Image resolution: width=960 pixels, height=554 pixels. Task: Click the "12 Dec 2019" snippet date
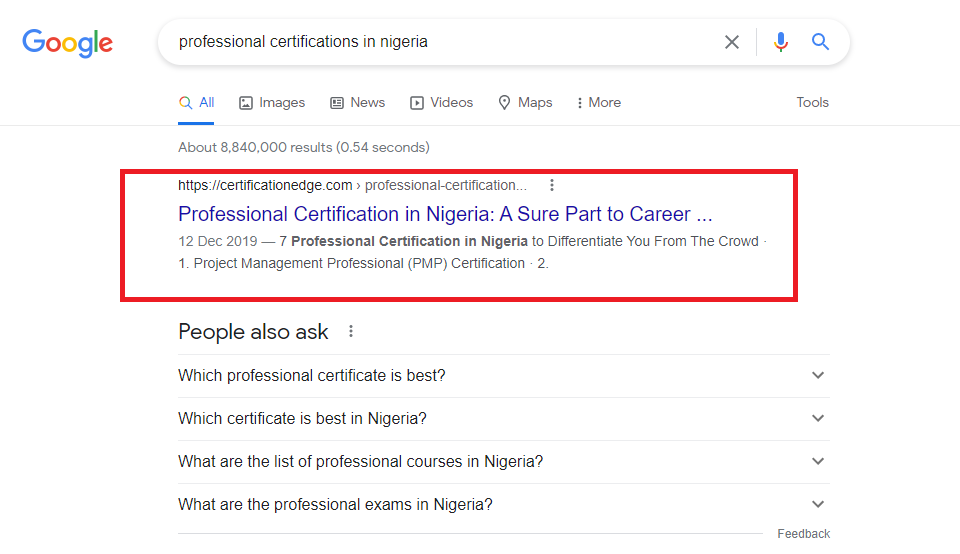pyautogui.click(x=218, y=241)
